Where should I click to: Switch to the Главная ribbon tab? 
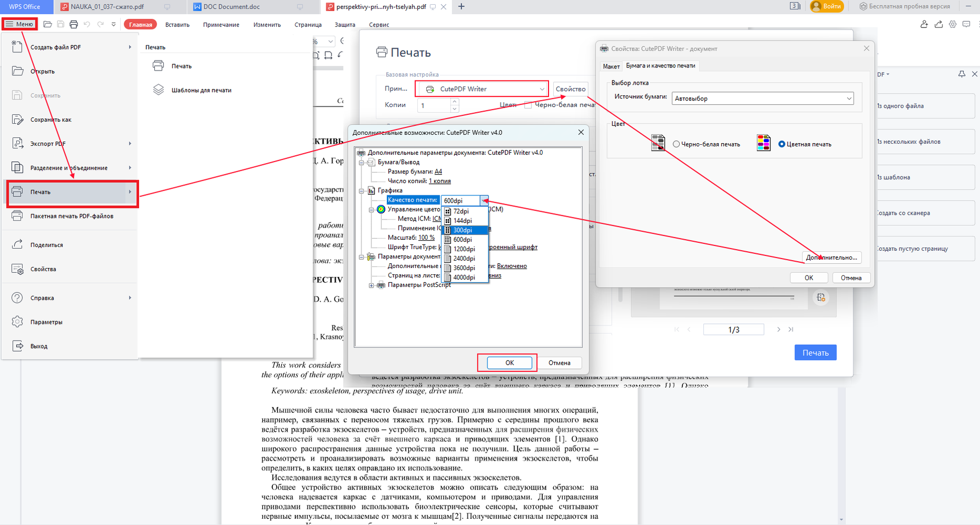(141, 24)
